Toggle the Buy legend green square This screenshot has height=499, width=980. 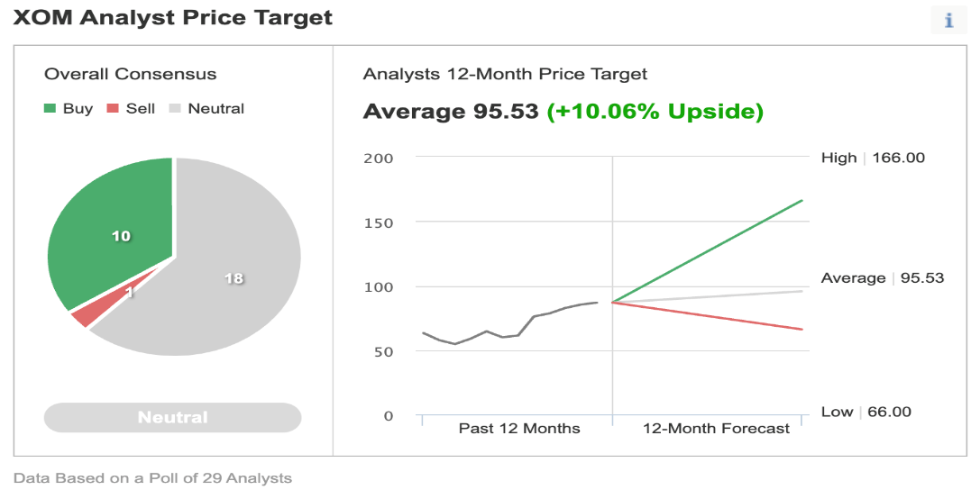point(50,109)
